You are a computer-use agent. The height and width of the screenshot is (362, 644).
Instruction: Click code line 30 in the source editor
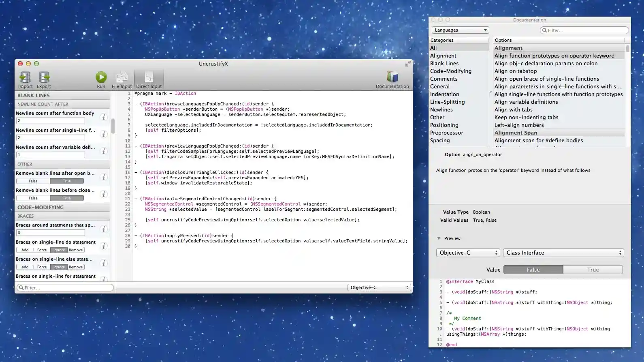(272, 246)
